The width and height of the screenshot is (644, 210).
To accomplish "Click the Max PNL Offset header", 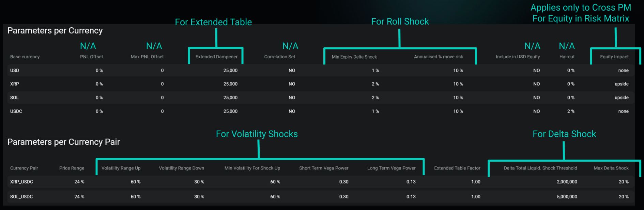I will coord(147,57).
